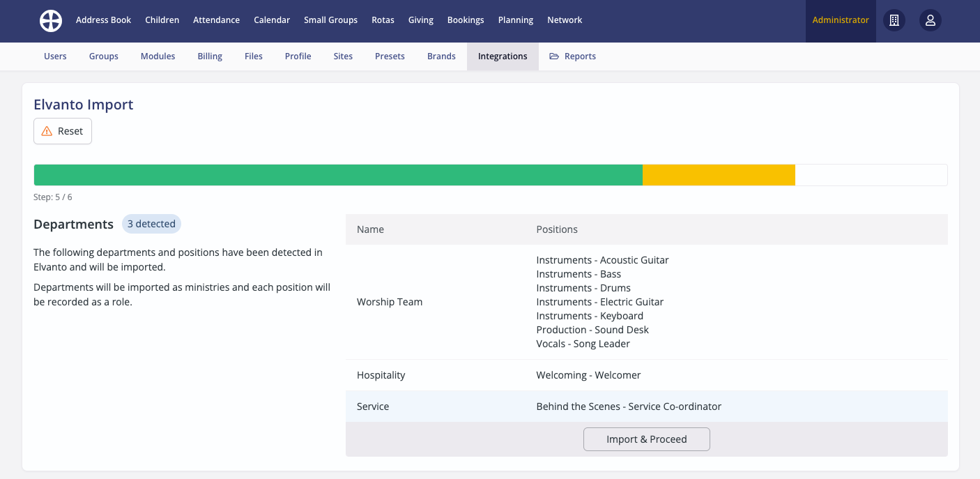This screenshot has height=479, width=980.
Task: Open the Rotas module
Action: [x=383, y=20]
